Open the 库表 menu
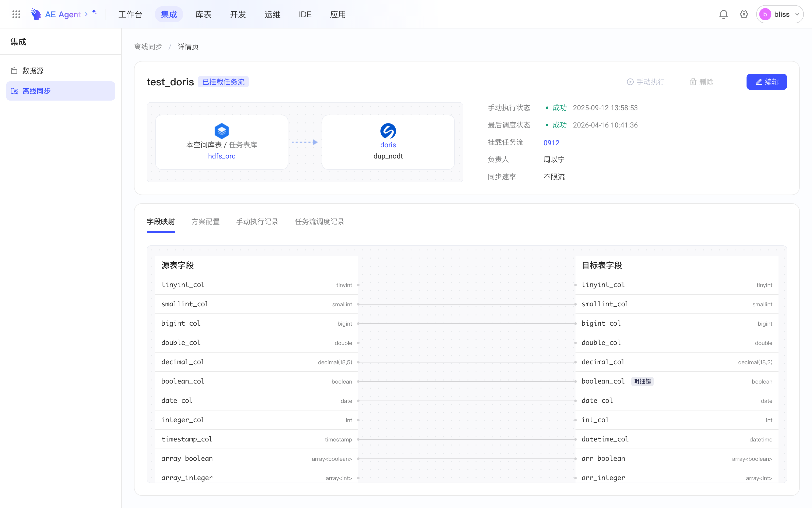Screen dimensions: 812x508 [x=203, y=14]
